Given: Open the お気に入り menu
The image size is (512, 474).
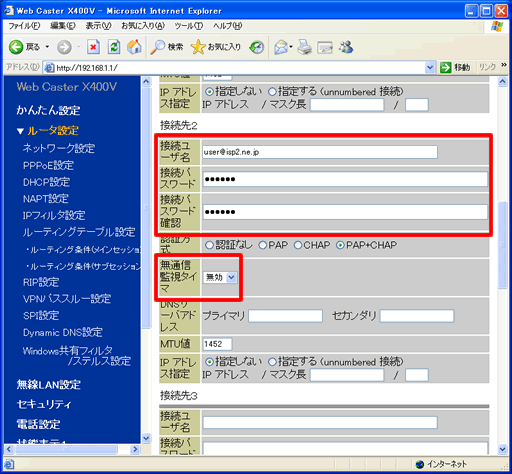Looking at the screenshot, I should [143, 26].
